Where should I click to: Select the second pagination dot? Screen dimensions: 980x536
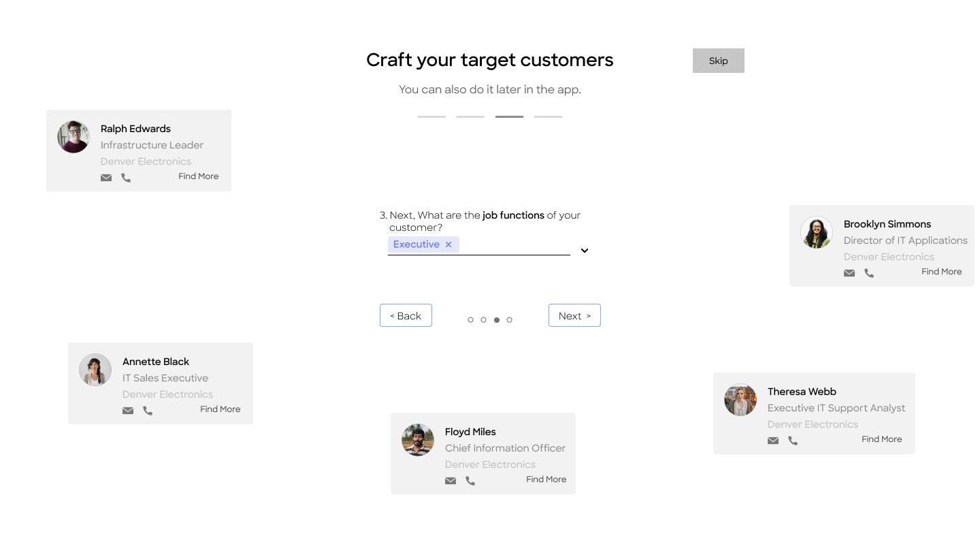tap(483, 319)
